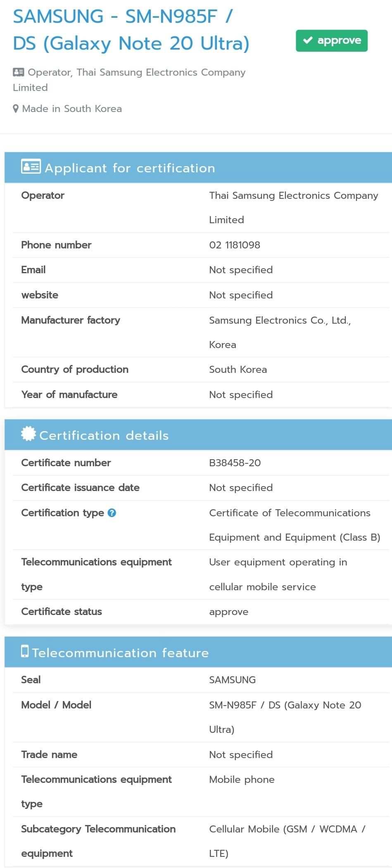Click the certificate seal icon in Certification details
Screen dimensions: 392x868
pyautogui.click(x=28, y=434)
